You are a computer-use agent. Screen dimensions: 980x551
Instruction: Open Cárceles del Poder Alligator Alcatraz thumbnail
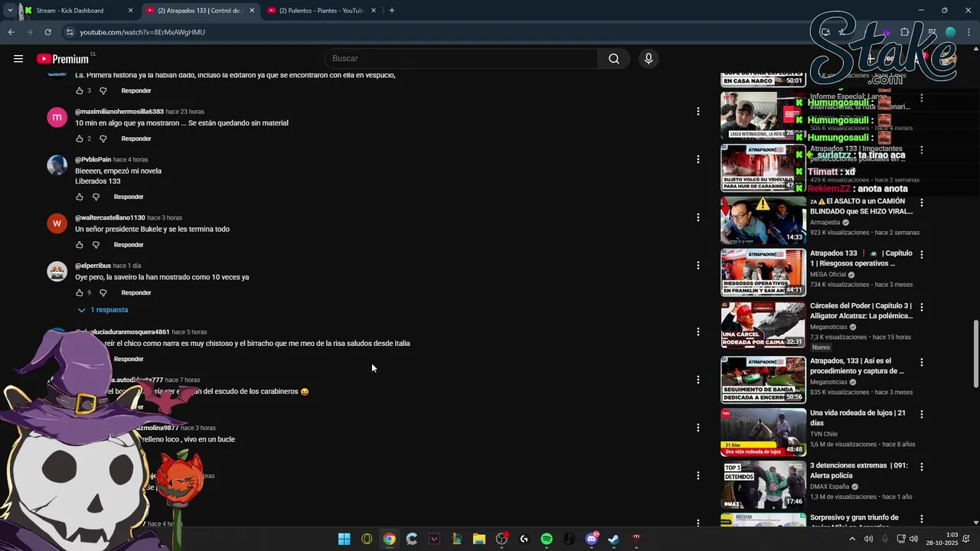tap(763, 324)
